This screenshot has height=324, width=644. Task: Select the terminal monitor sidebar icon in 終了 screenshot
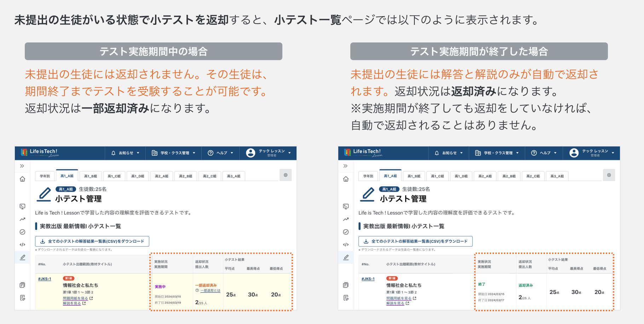pyautogui.click(x=346, y=206)
